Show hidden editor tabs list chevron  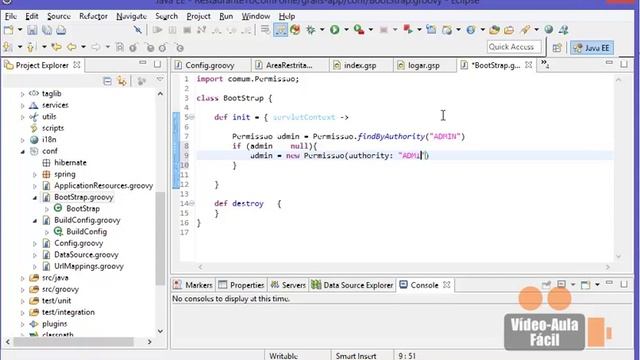tap(545, 64)
